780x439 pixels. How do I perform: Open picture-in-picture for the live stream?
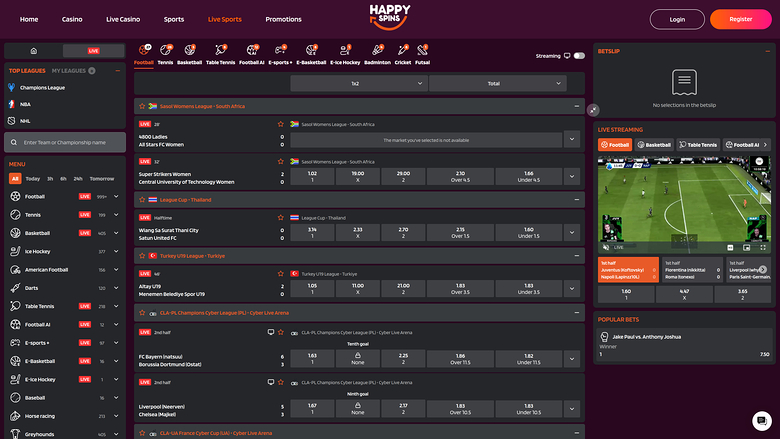(x=746, y=247)
